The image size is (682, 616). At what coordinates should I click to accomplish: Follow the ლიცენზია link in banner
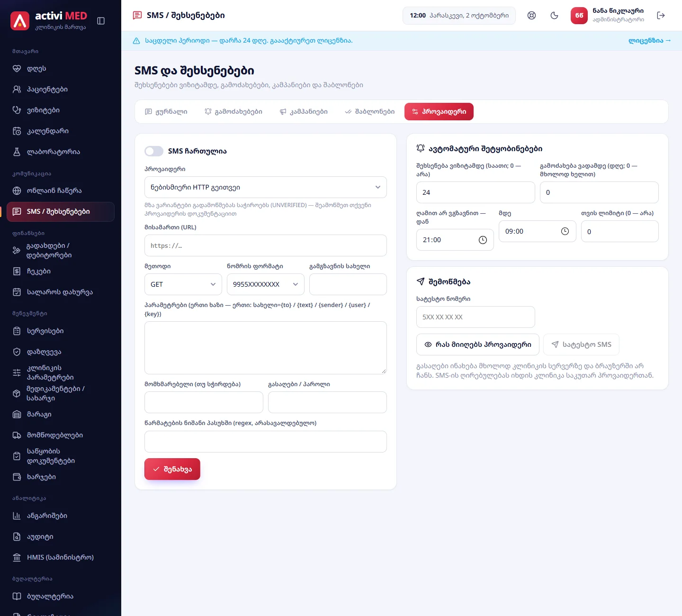tap(650, 41)
